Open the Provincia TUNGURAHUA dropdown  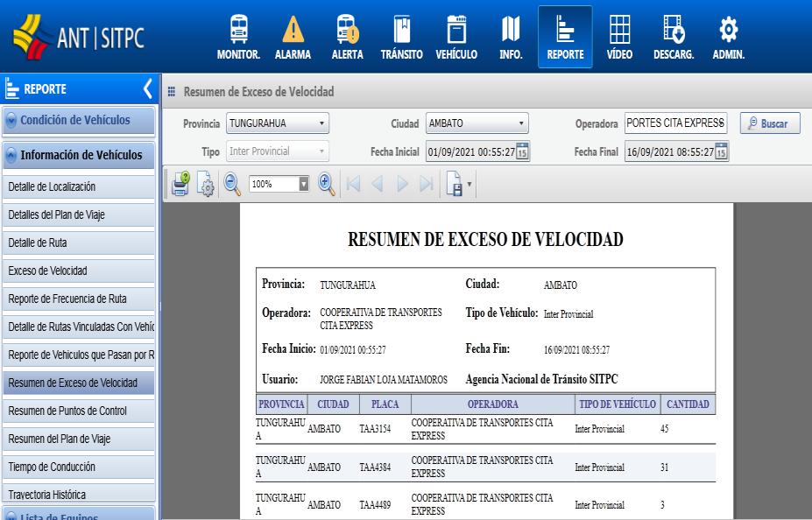click(277, 123)
